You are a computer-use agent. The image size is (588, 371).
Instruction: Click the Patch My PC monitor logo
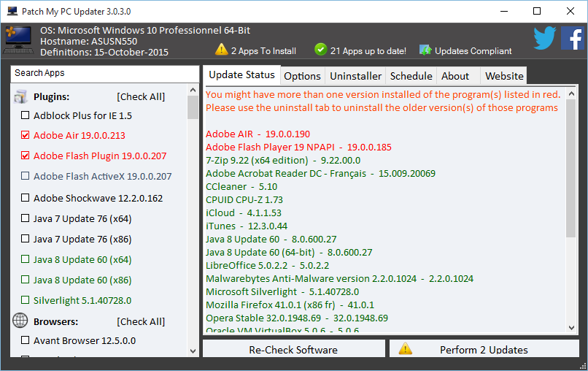(18, 40)
